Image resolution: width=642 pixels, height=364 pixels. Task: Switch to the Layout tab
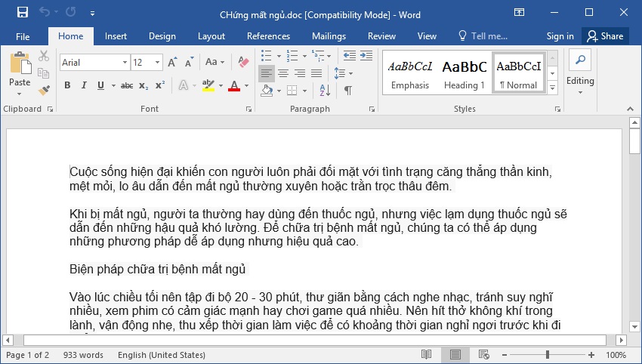pos(211,36)
